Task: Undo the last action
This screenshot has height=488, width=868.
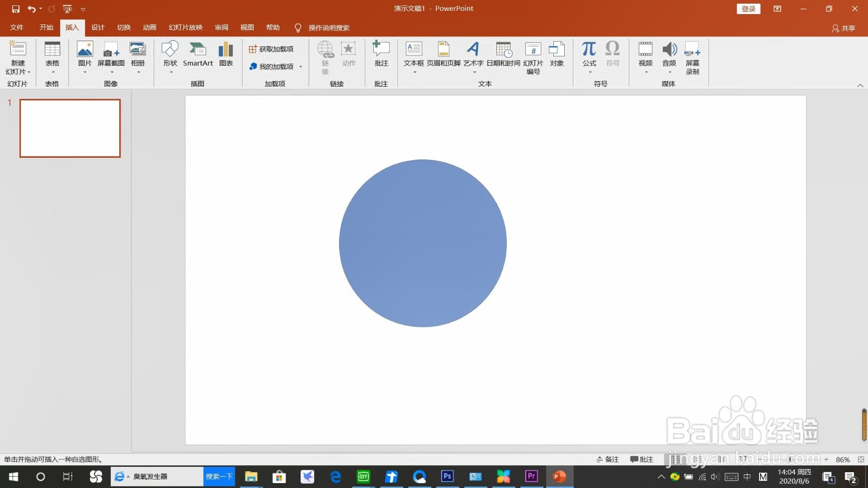Action: pos(32,9)
